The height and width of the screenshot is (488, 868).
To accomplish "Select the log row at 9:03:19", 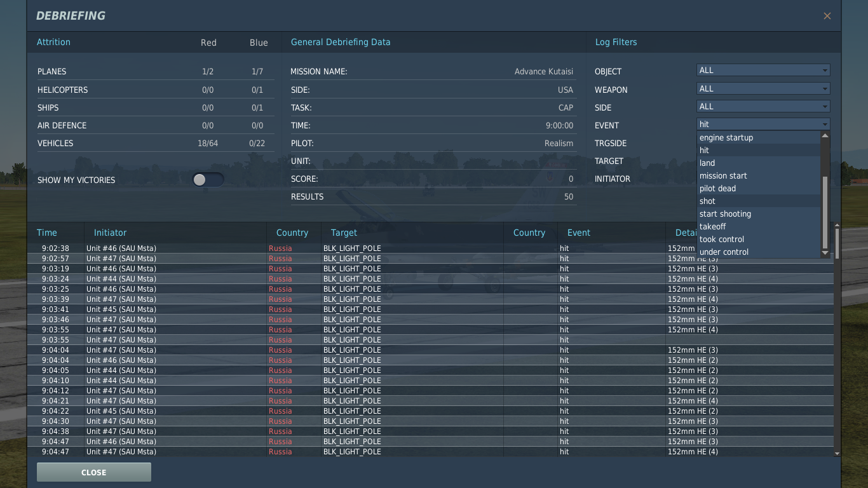I will 430,269.
